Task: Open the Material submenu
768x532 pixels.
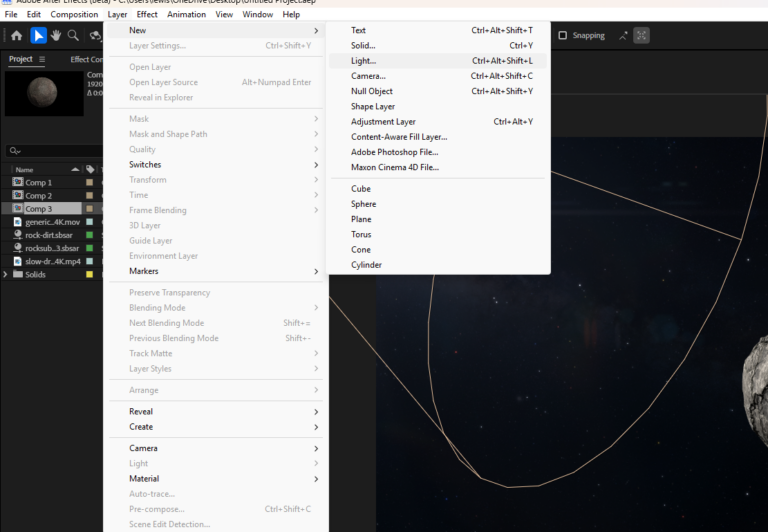Action: tap(216, 479)
